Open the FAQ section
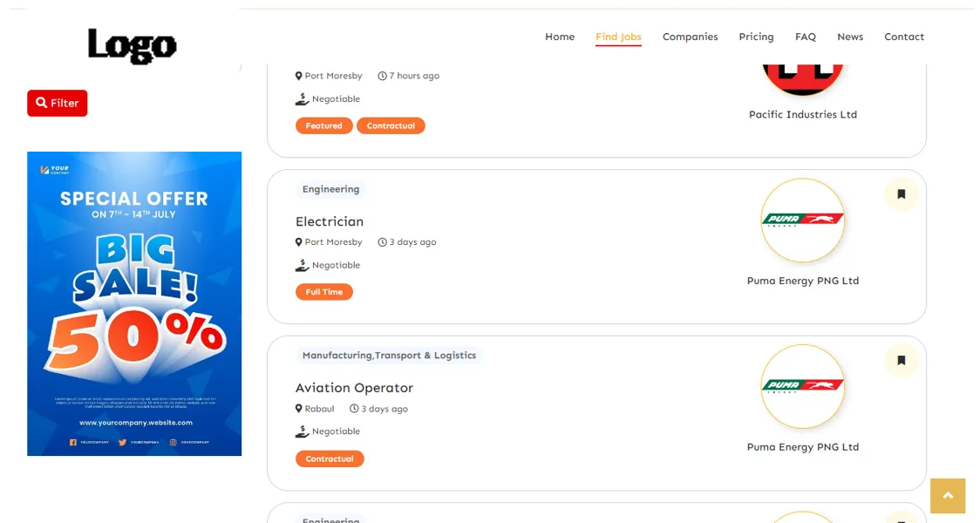 [805, 37]
